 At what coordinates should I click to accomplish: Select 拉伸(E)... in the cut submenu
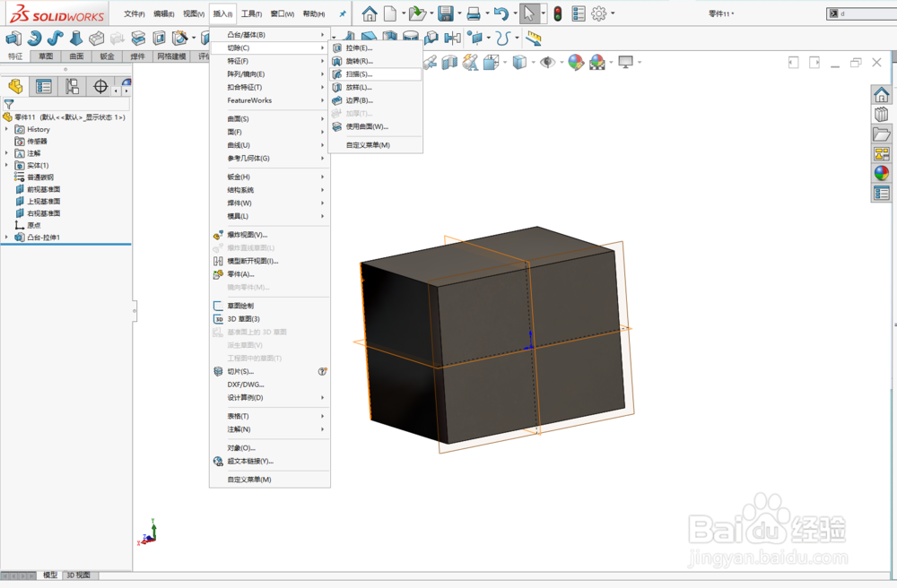tap(376, 48)
